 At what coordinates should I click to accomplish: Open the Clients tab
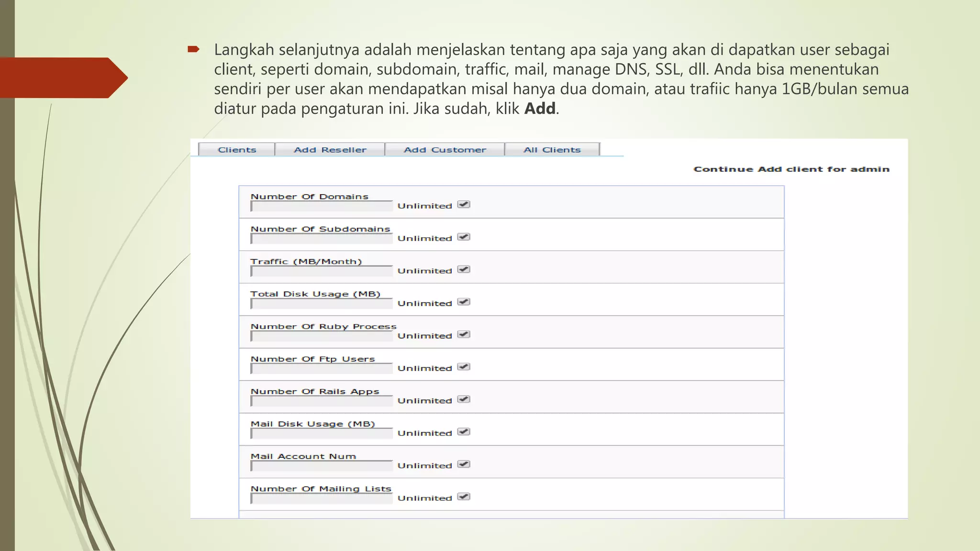coord(237,150)
